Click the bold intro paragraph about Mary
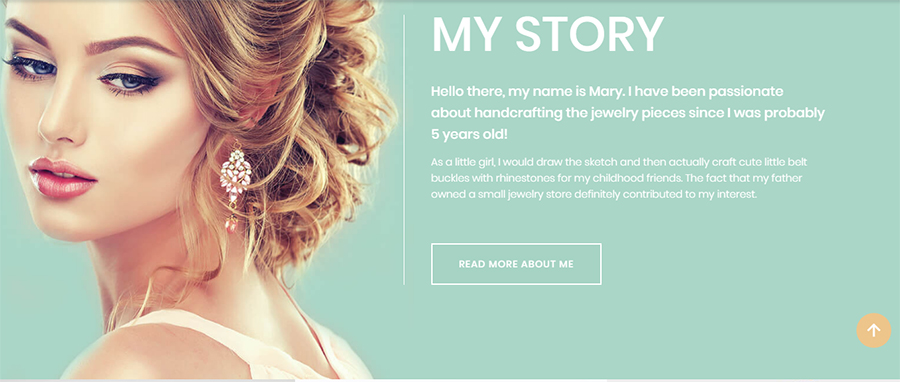This screenshot has width=900, height=382. [x=627, y=113]
